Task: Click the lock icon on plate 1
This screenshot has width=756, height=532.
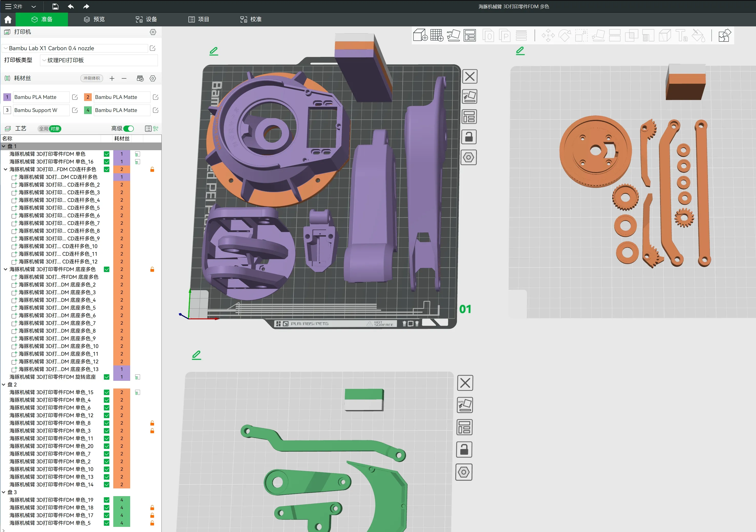Action: (469, 137)
